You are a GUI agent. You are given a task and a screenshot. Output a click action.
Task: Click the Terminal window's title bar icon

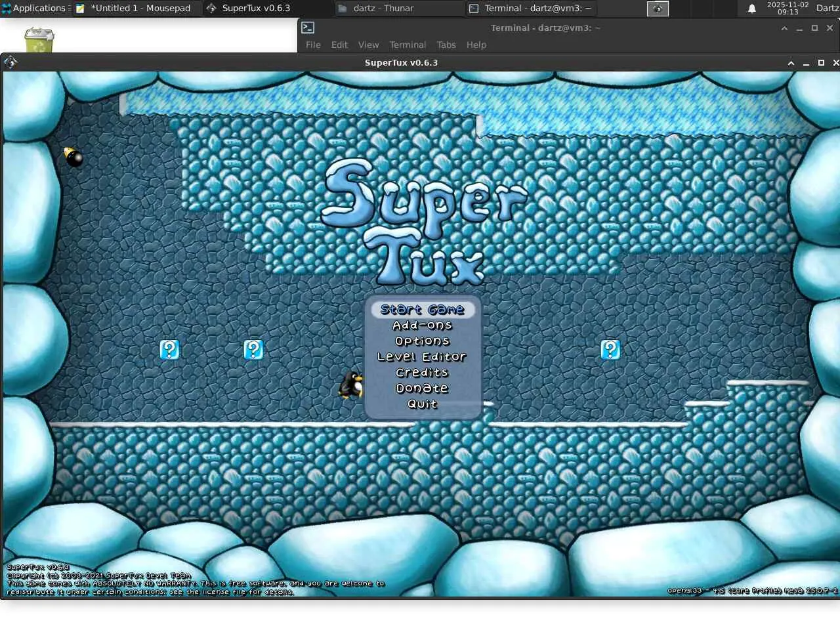pos(308,28)
